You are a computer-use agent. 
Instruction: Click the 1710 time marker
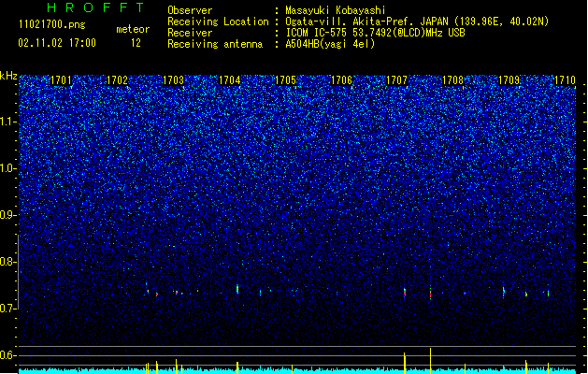tap(565, 80)
